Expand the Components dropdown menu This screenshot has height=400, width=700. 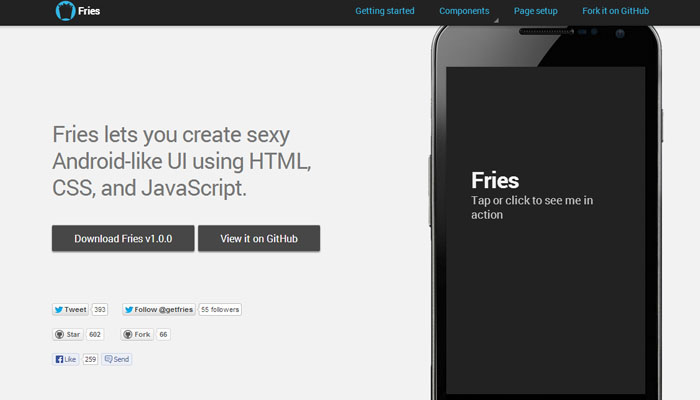[x=464, y=11]
